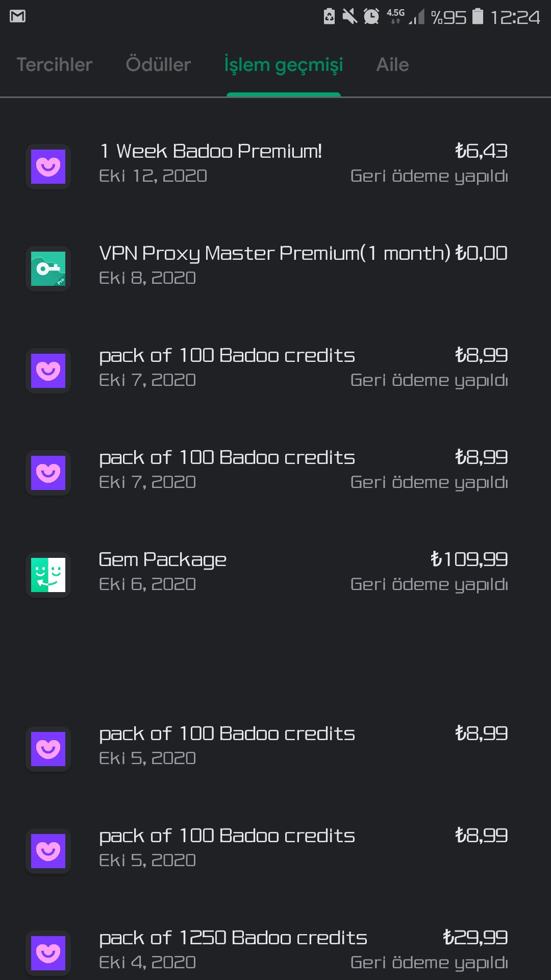The image size is (551, 980).
Task: Tap the Gem Package app icon
Action: tap(48, 575)
